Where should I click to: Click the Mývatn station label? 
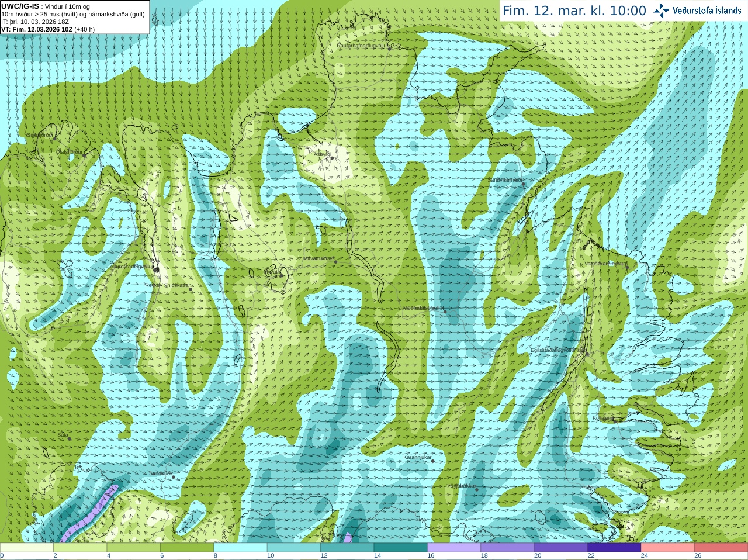(x=272, y=272)
